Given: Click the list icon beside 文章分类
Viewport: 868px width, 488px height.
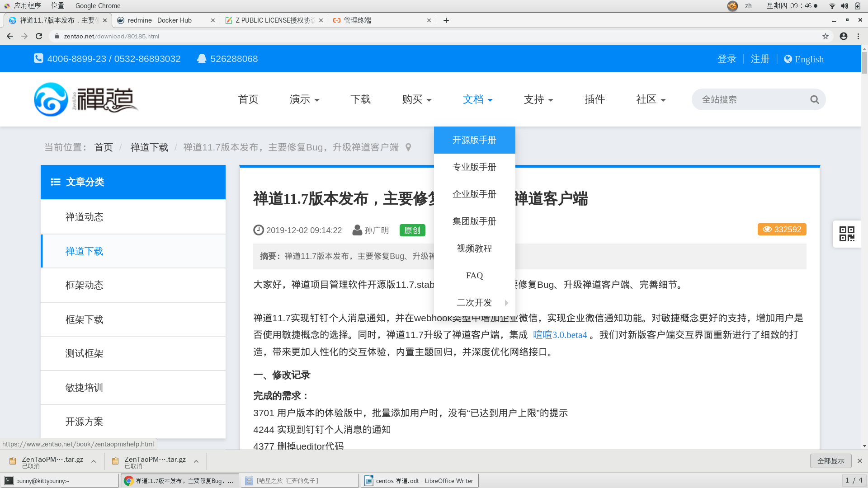Looking at the screenshot, I should pyautogui.click(x=56, y=182).
